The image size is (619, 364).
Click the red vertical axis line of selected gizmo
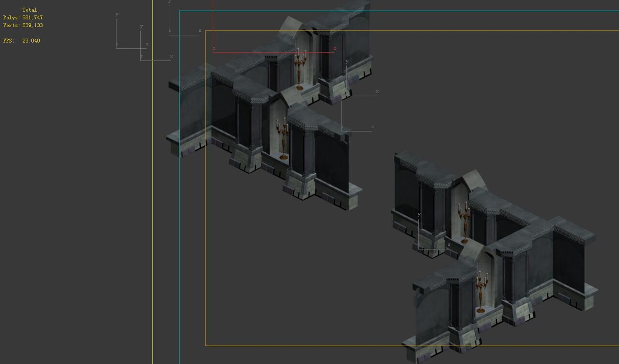213,26
